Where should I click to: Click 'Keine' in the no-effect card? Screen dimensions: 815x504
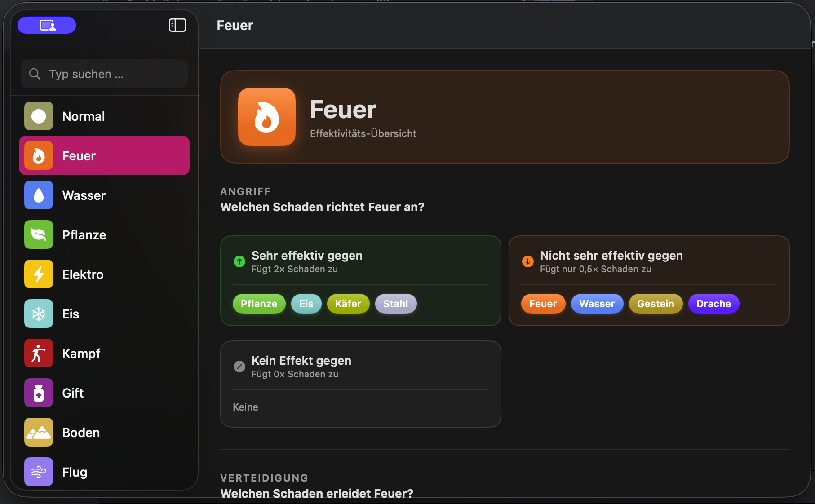245,407
